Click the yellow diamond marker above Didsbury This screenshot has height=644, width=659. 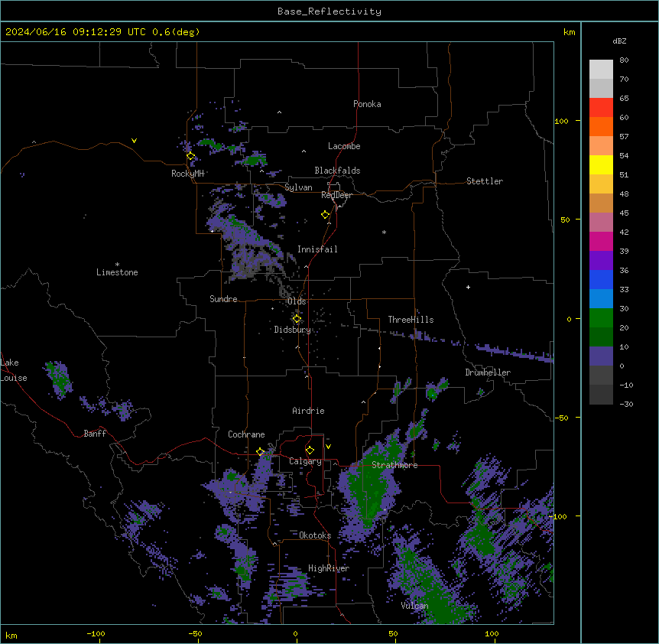[297, 319]
